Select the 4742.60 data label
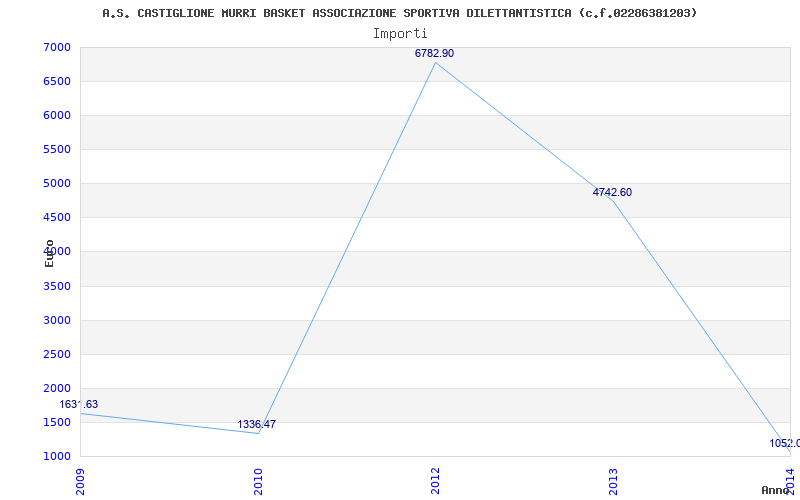The image size is (800, 500). point(612,192)
